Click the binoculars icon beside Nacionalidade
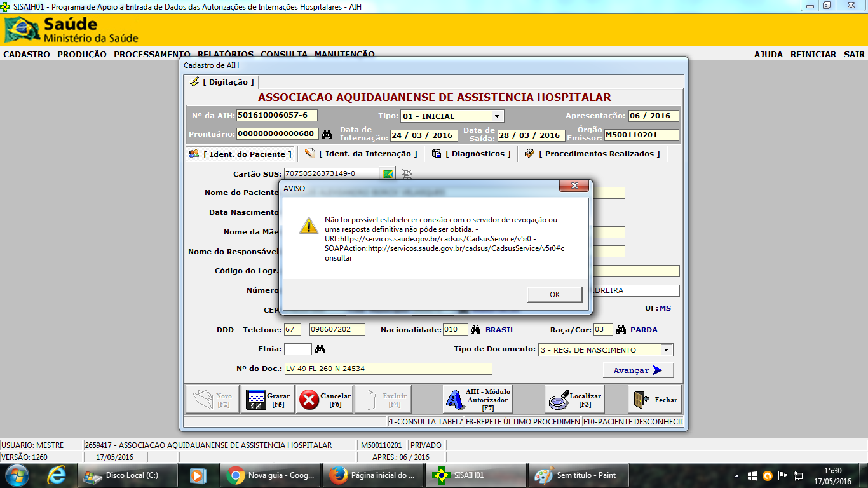The height and width of the screenshot is (488, 868). click(476, 330)
